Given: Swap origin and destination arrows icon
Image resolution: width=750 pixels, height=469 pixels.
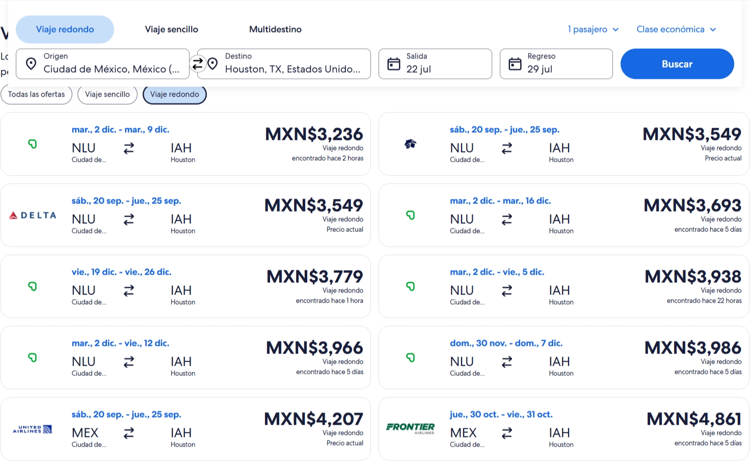Looking at the screenshot, I should [x=197, y=64].
